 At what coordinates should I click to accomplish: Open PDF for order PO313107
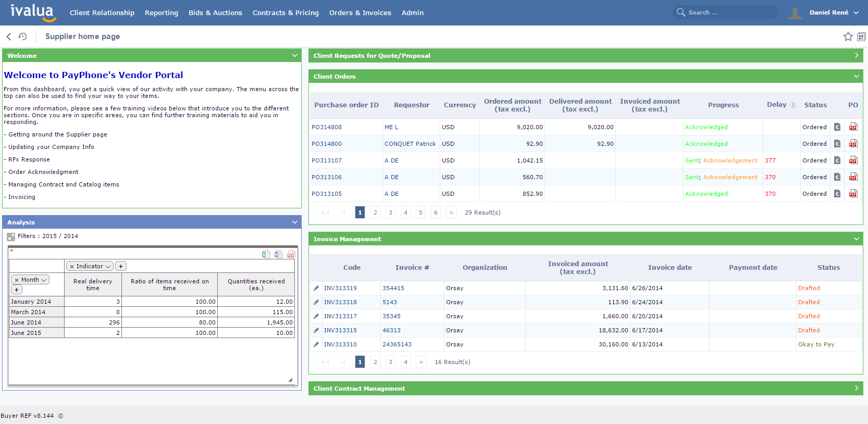click(x=853, y=160)
